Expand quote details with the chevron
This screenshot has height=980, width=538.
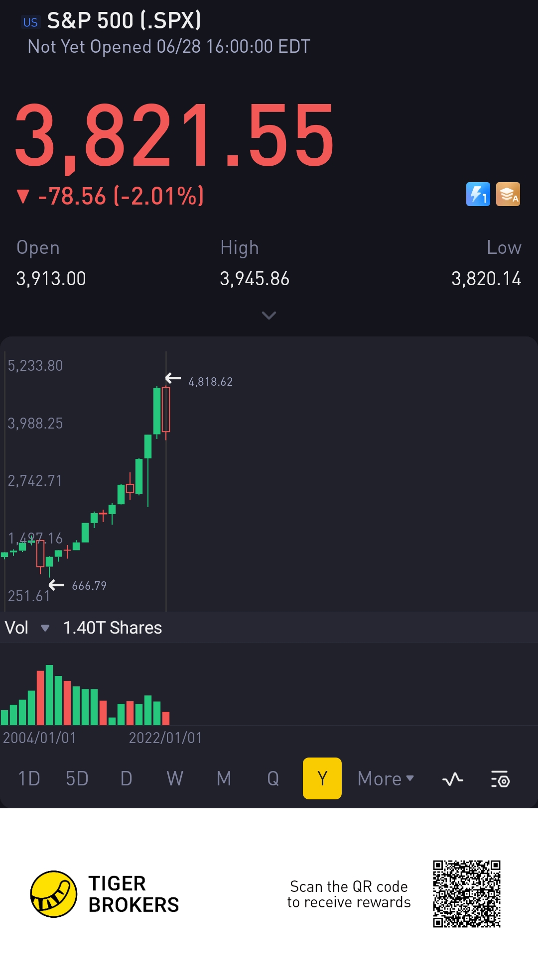click(x=269, y=316)
